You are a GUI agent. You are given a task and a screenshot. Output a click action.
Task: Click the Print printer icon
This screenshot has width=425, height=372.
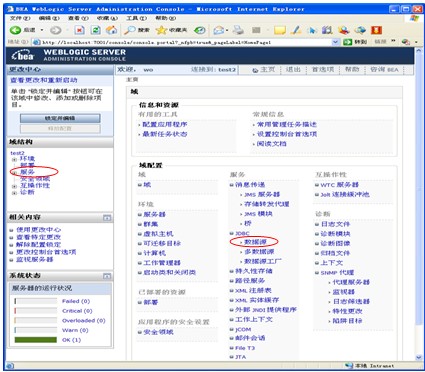[238, 30]
